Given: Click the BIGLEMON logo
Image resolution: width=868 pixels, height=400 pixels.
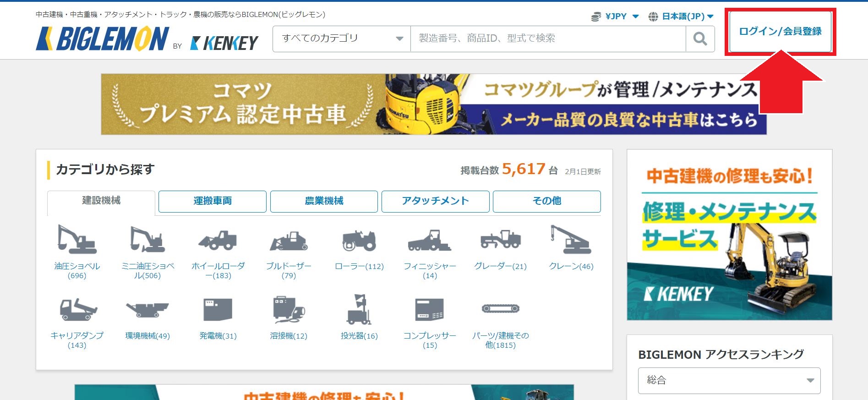Looking at the screenshot, I should 103,38.
